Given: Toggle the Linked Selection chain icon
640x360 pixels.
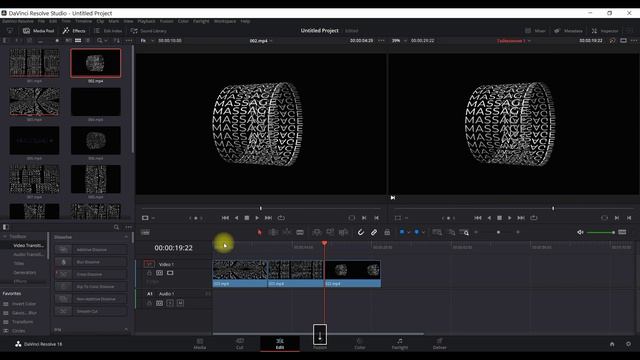Looking at the screenshot, I should pos(374,232).
